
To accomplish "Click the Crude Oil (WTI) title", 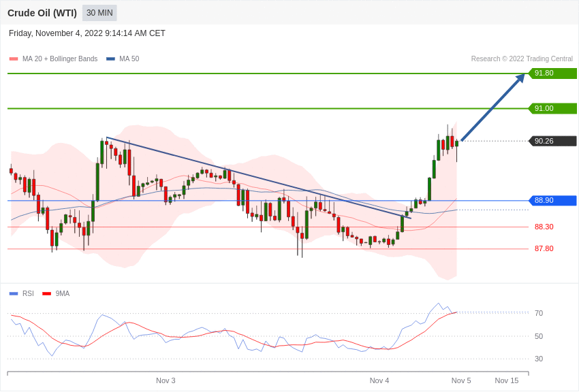I will (42, 13).
